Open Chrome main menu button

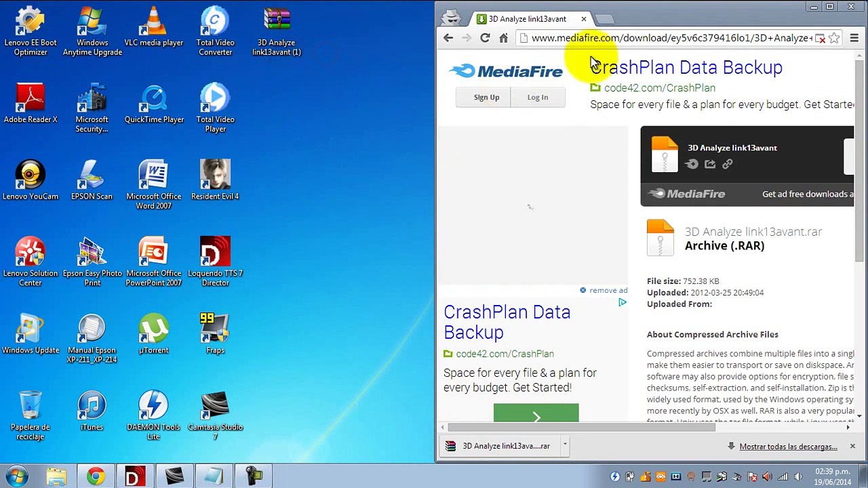[x=854, y=38]
